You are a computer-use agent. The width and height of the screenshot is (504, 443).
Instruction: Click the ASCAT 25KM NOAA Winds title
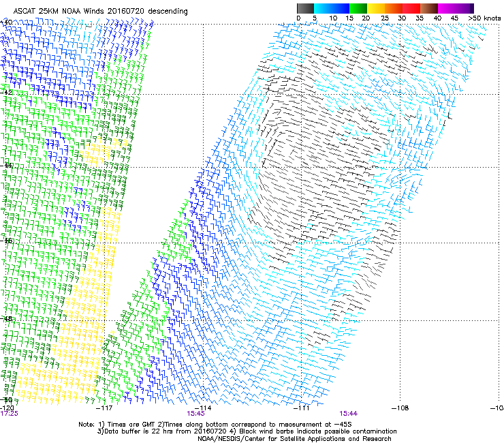(x=100, y=11)
